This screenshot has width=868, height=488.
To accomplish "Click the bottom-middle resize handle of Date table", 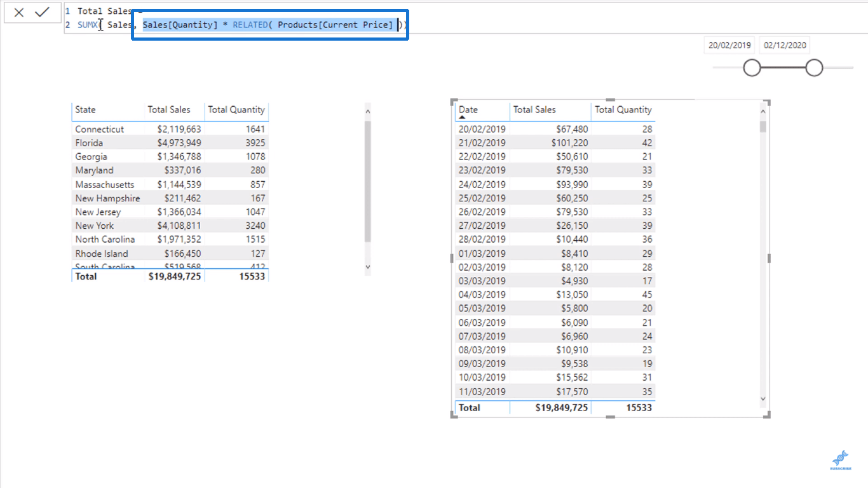I will (x=611, y=417).
